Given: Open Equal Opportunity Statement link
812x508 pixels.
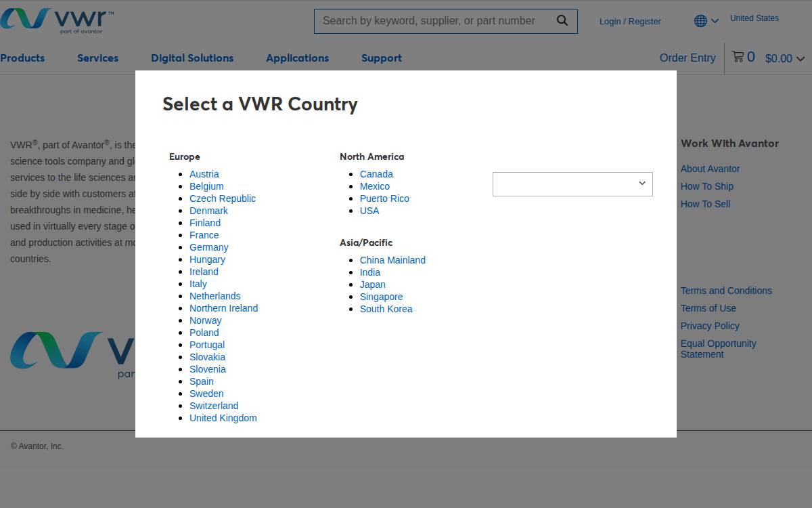Looking at the screenshot, I should click(x=719, y=349).
